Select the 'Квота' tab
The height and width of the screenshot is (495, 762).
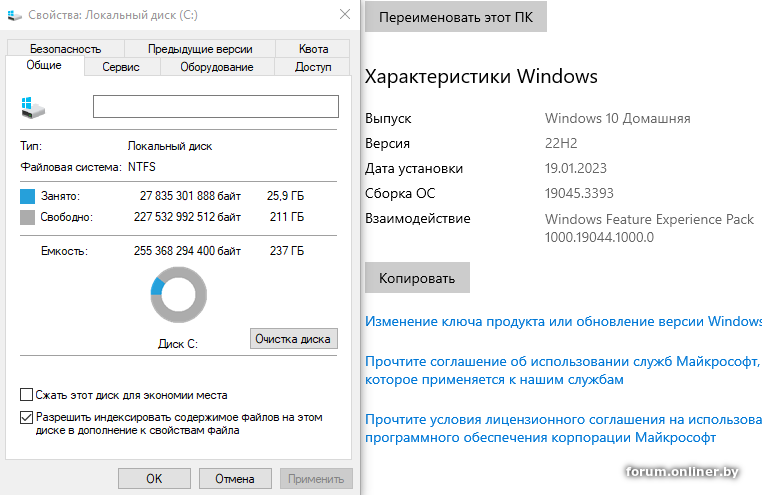(313, 49)
